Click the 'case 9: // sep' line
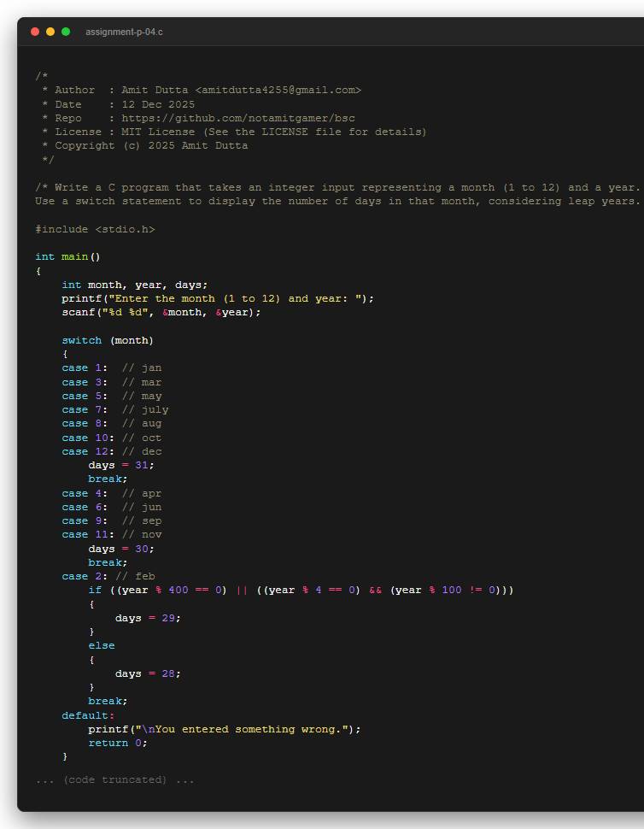 112,520
